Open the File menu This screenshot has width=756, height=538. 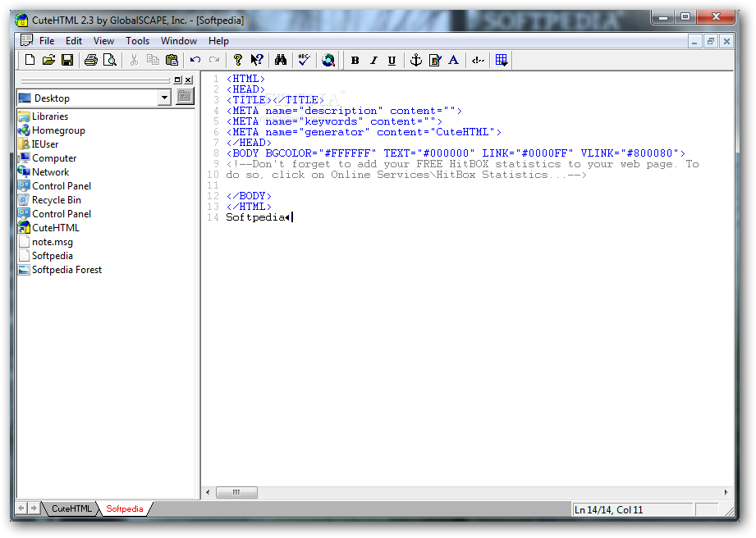(x=47, y=41)
